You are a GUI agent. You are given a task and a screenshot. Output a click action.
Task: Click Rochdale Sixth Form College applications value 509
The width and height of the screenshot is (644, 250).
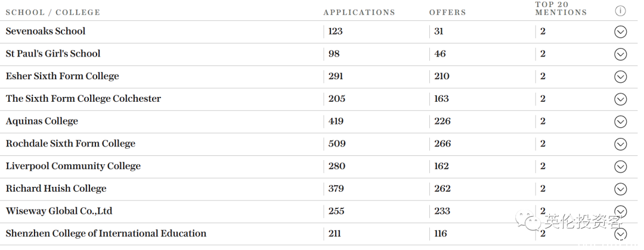coord(337,144)
